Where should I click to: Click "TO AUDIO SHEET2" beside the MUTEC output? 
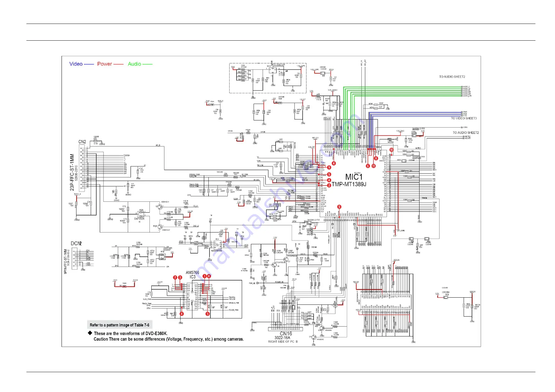466,133
